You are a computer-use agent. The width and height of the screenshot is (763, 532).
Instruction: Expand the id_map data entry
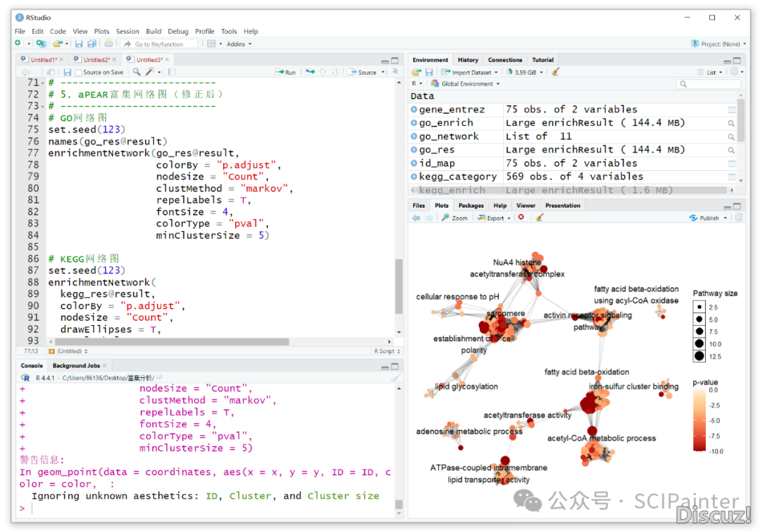[x=414, y=163]
